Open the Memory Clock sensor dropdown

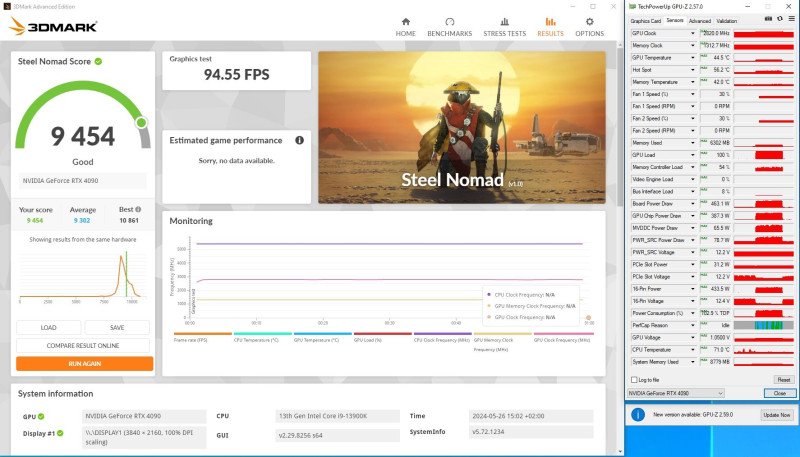(x=692, y=45)
